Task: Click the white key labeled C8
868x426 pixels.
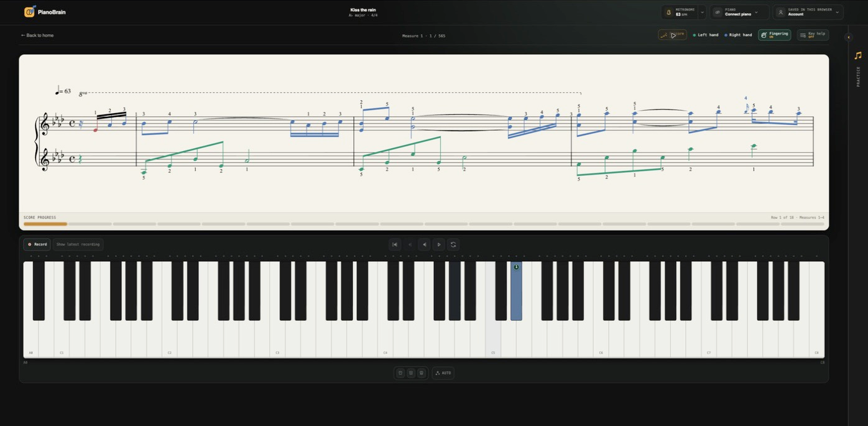Action: click(817, 339)
